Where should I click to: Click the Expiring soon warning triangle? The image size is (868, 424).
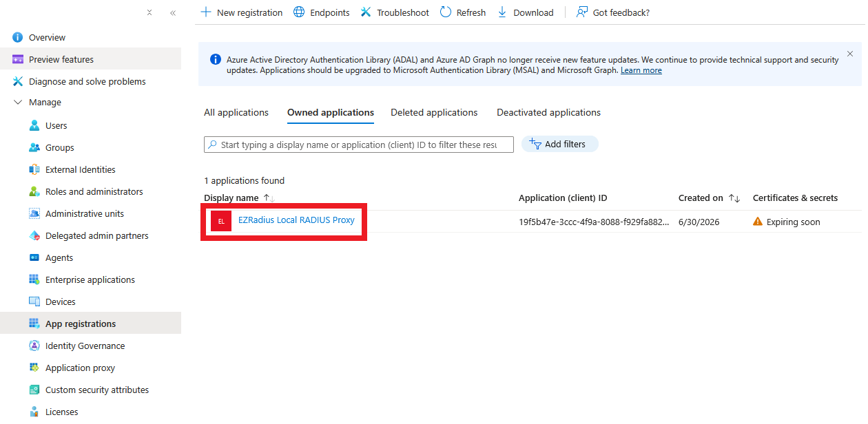[758, 222]
